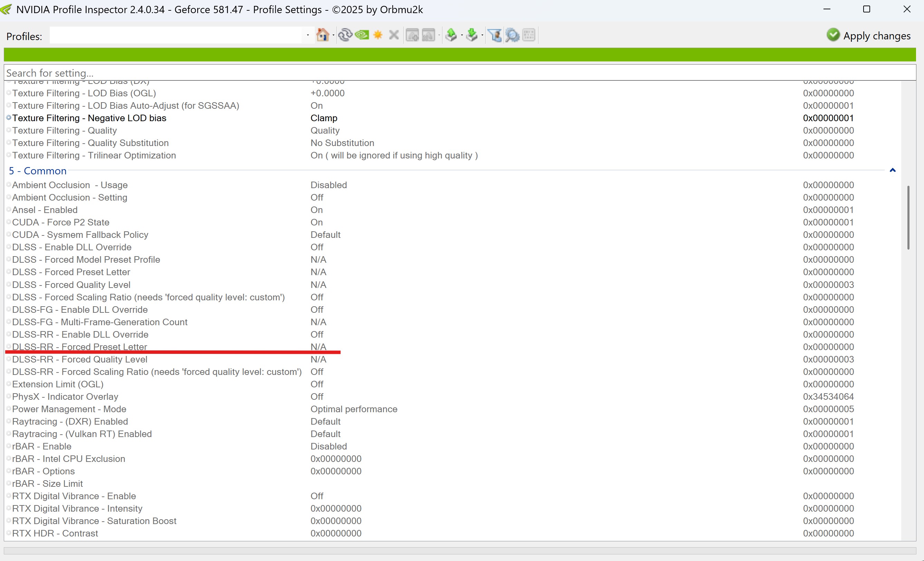Click the magnifier gear scan icon

512,35
